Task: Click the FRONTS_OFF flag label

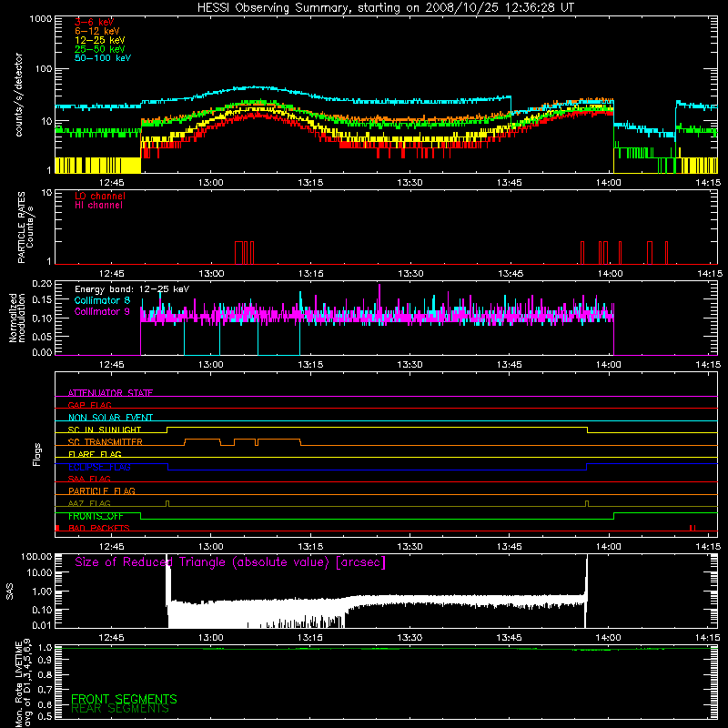Action: [96, 516]
